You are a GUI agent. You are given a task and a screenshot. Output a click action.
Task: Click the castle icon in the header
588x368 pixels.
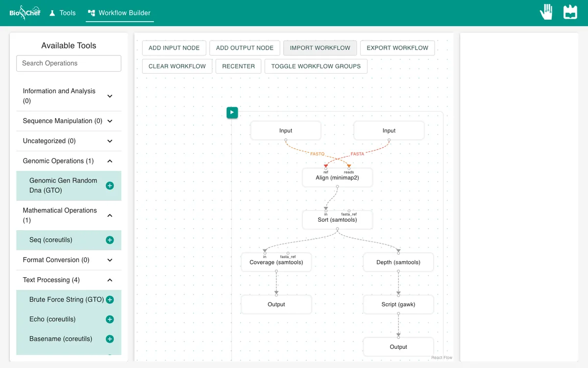tap(570, 12)
